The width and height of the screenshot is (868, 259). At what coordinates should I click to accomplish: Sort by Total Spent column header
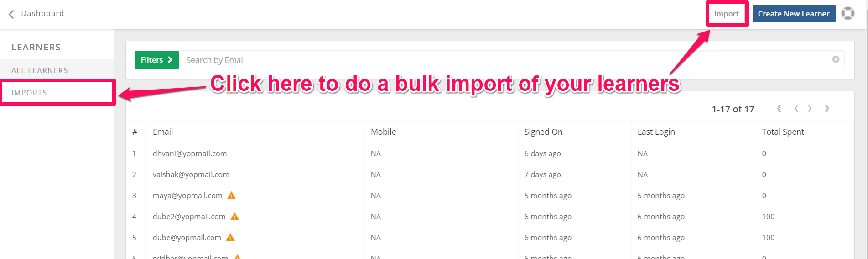[783, 132]
